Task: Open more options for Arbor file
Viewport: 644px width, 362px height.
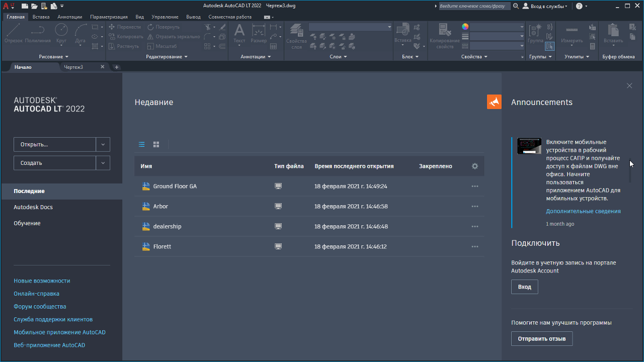Action: (475, 206)
